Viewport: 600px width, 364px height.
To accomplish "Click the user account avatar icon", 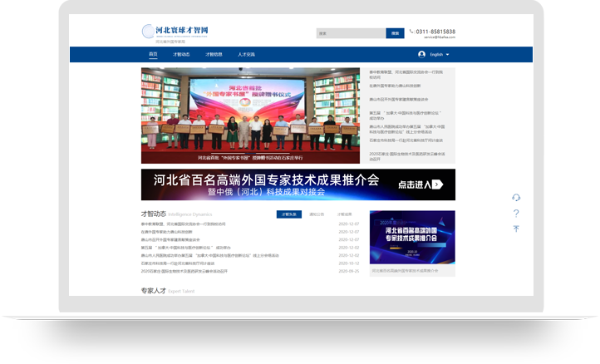I will [421, 54].
